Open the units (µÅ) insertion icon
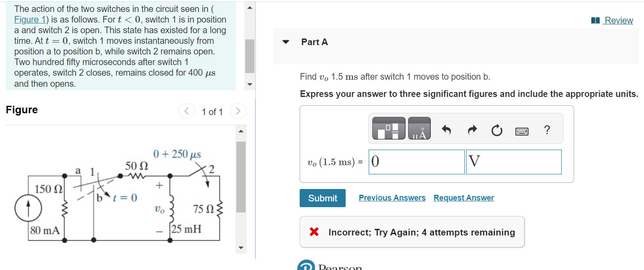 (x=419, y=128)
